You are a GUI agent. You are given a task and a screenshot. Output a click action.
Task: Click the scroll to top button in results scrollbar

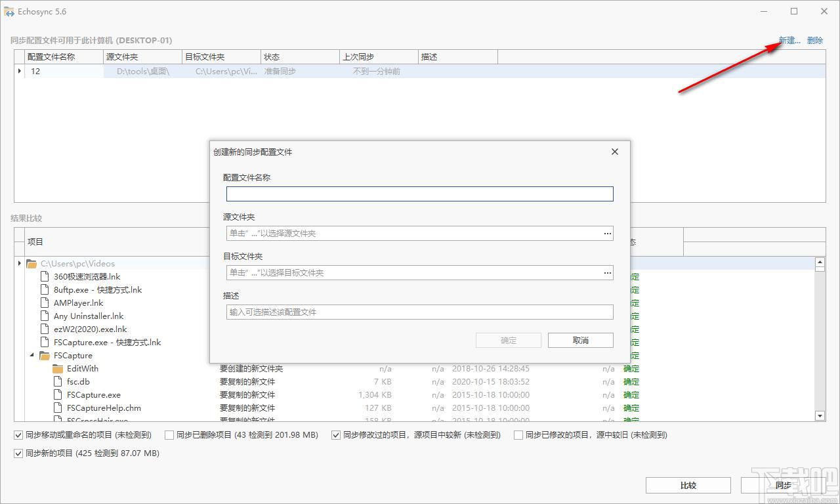click(820, 261)
